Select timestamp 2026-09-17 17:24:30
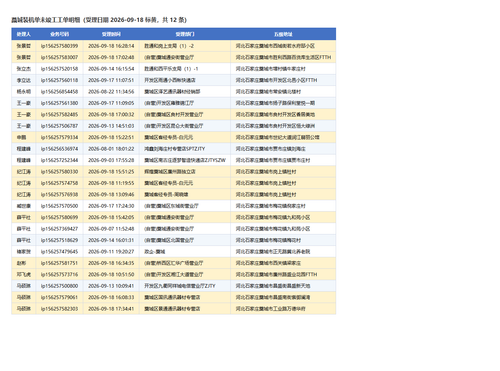 click(x=111, y=206)
